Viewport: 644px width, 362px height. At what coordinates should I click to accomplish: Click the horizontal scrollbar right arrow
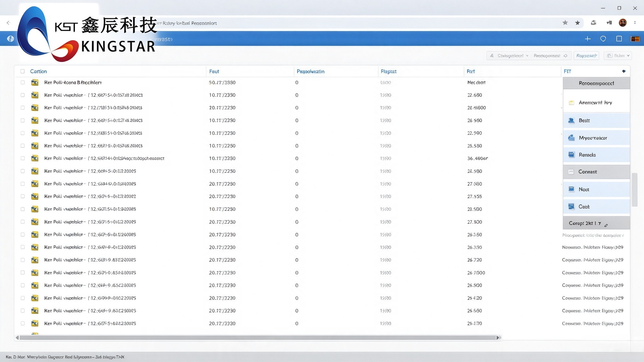tap(498, 337)
